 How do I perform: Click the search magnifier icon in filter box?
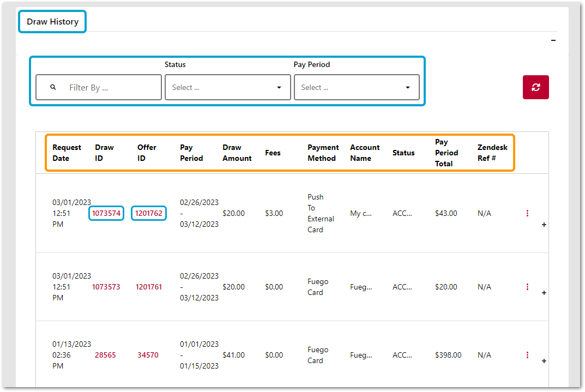pyautogui.click(x=53, y=87)
